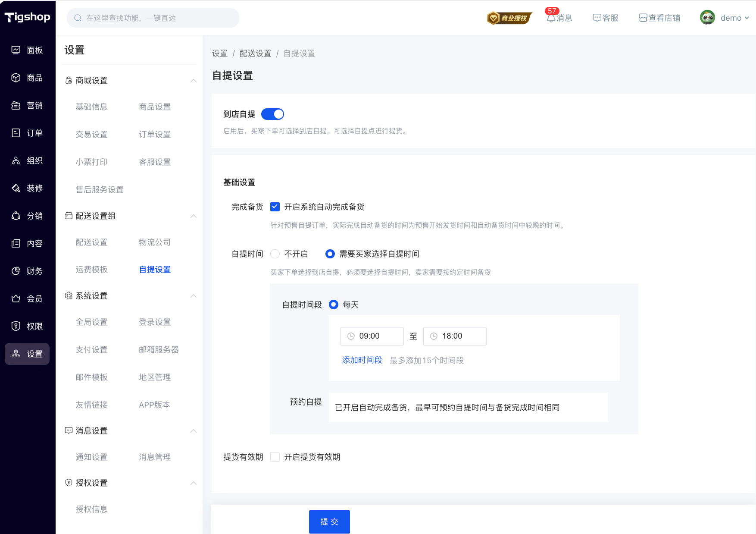Screen dimensions: 756x534
Task: Open the 消息 notification bell icon
Action: click(x=551, y=18)
